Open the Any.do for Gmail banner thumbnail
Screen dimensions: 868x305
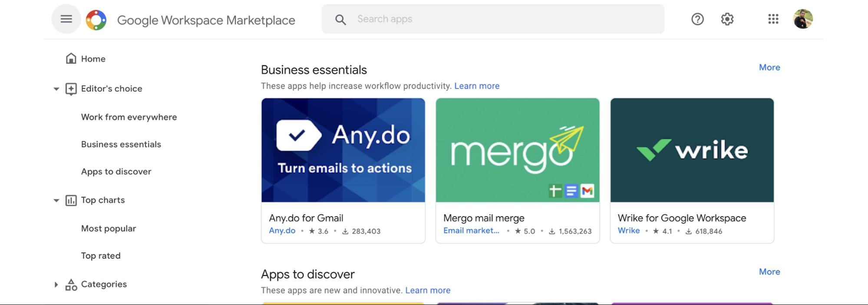coord(343,150)
